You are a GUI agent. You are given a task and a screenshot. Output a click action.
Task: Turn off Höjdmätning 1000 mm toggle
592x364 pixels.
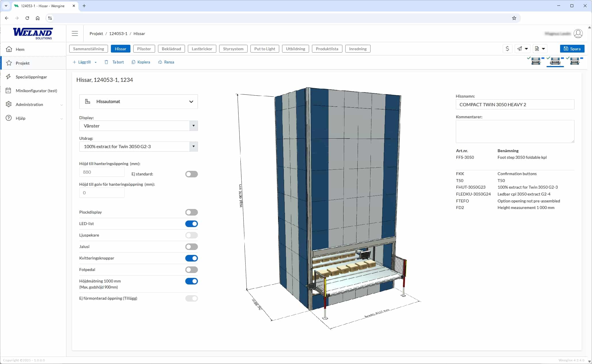[x=192, y=281]
